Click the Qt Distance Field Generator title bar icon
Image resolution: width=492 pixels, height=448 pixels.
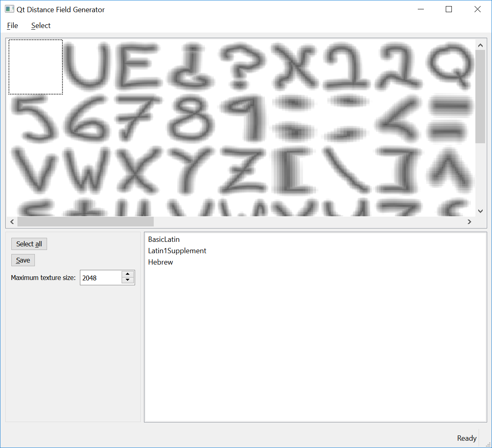pyautogui.click(x=9, y=9)
